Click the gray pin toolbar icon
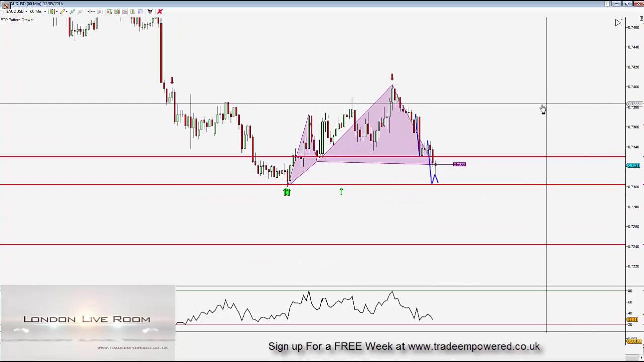Viewport: 644px width, 362px height. (80, 11)
